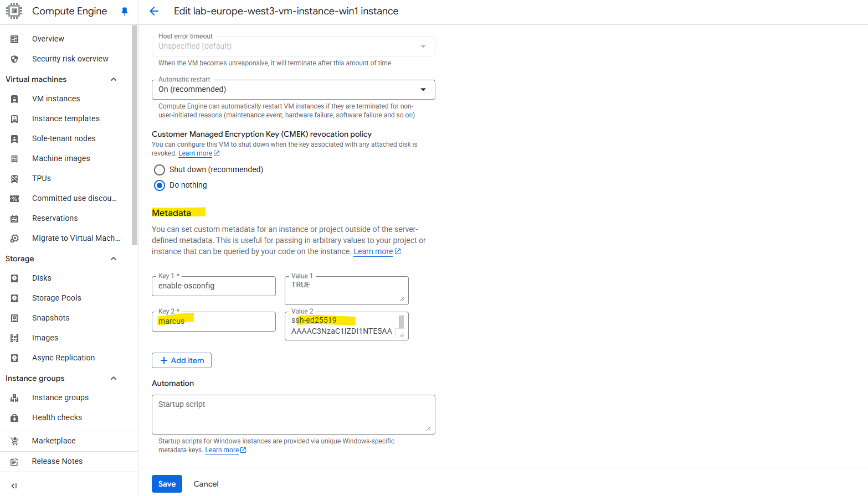
Task: Click the Cancel button
Action: (x=206, y=484)
